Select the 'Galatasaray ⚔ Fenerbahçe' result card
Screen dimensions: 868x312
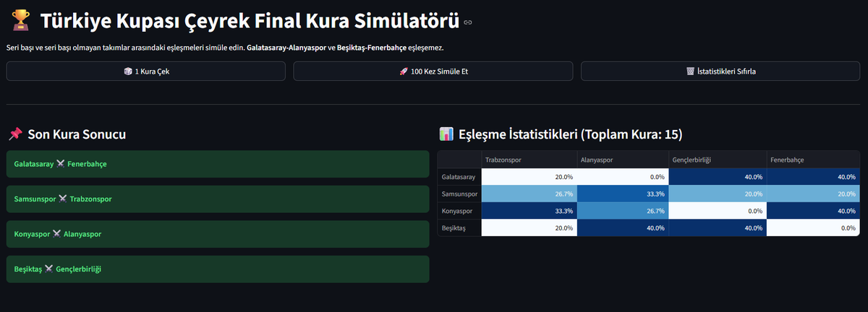(218, 164)
